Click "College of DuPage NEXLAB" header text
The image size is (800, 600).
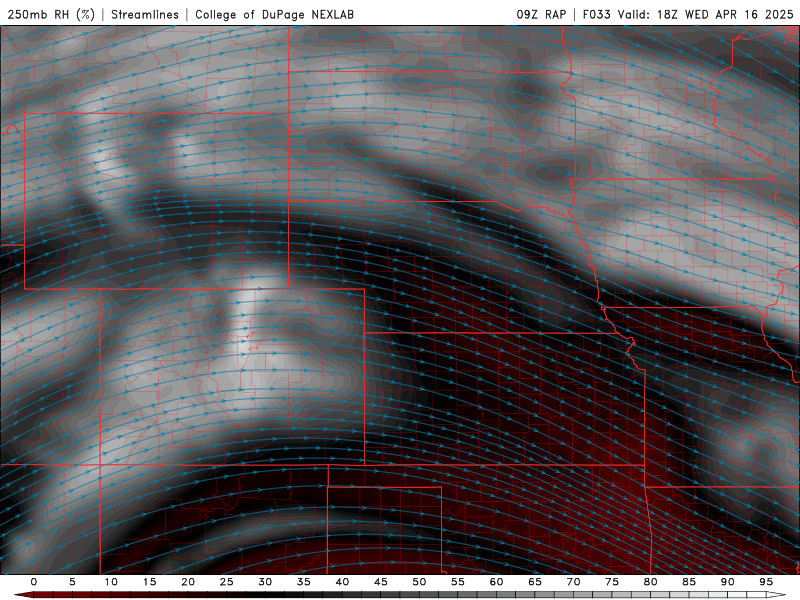point(274,14)
